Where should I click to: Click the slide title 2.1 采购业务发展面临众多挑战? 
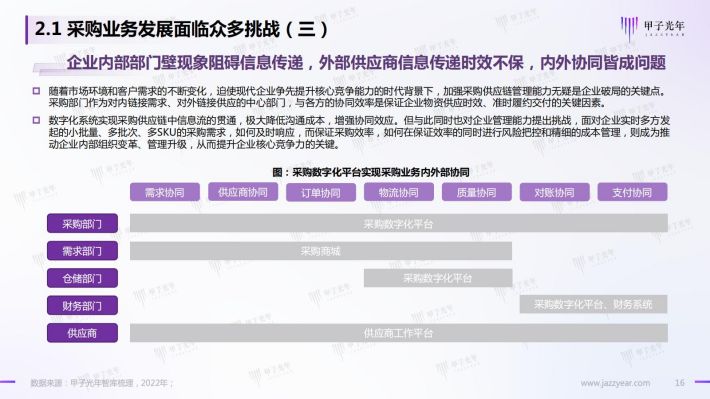pos(181,29)
